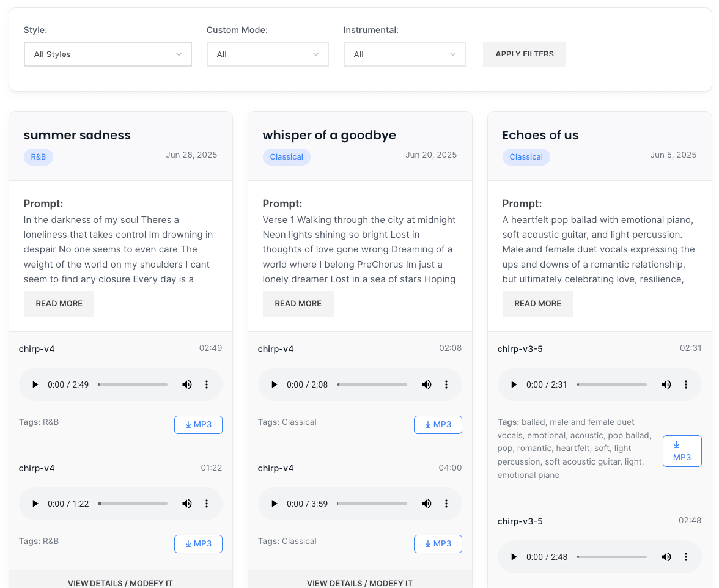Open the Instrumental filter dropdown
This screenshot has height=588, width=719.
(404, 54)
